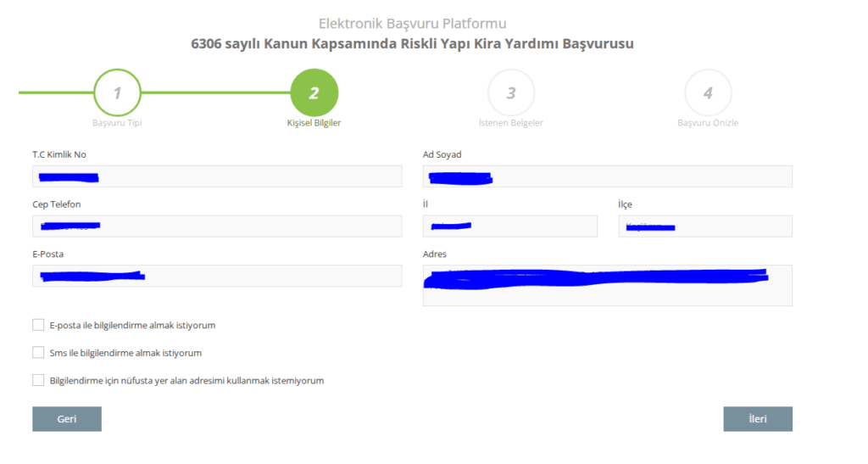This screenshot has height=464, width=868.
Task: Click the E-Posta label
Action: pos(47,254)
